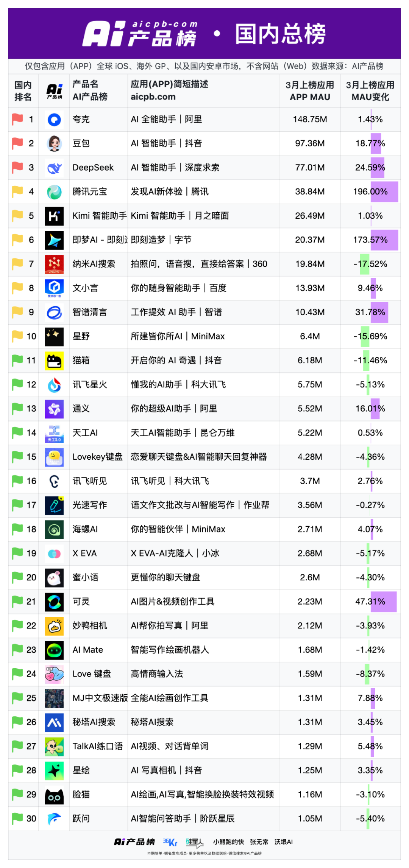Click the 纳米AI搜索 green decline bar

click(365, 264)
